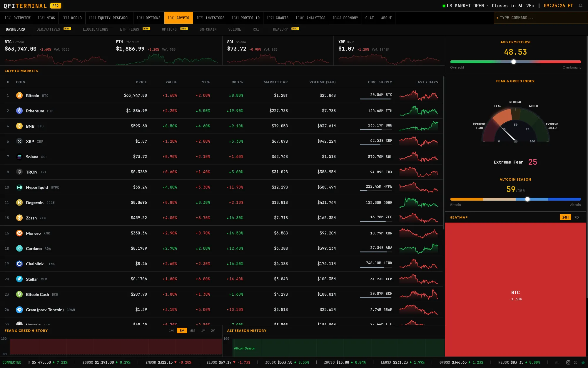Image resolution: width=588 pixels, height=368 pixels.
Task: Click the SOL Solana price card
Action: pos(278,51)
